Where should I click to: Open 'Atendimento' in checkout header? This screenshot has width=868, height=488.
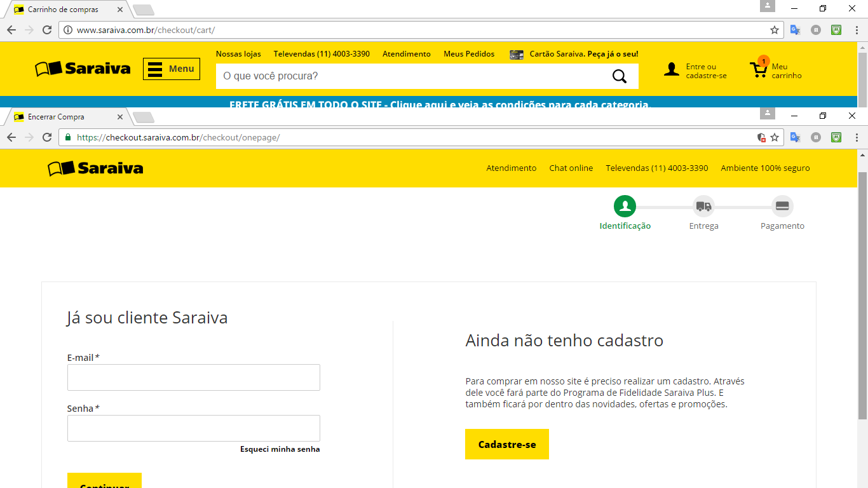[x=512, y=168]
